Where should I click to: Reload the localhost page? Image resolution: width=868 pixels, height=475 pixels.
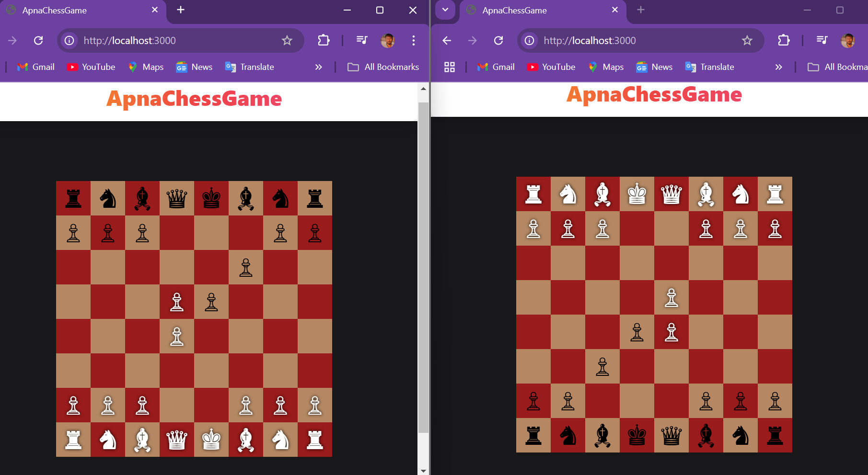click(38, 40)
